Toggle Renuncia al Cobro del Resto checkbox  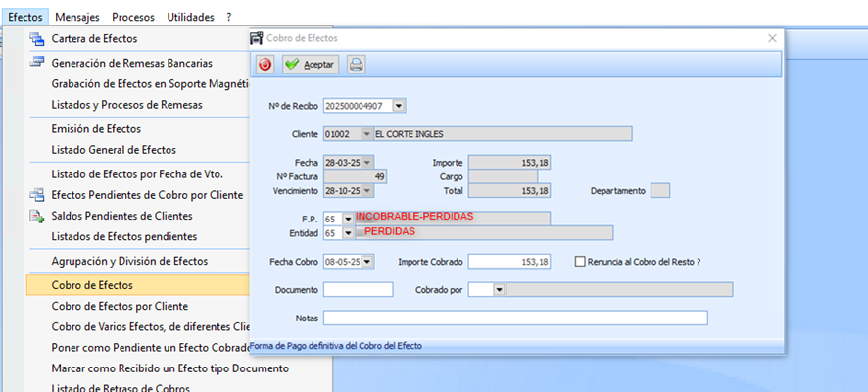(x=580, y=262)
